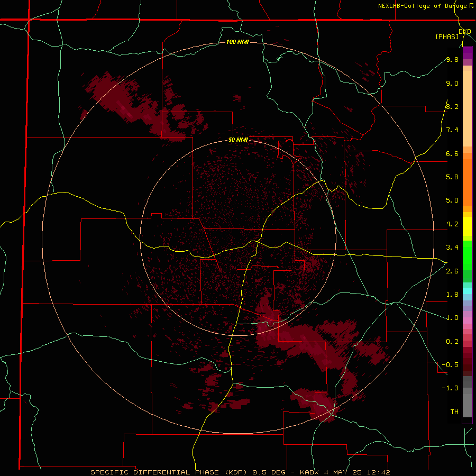Click the -0.5 legend value
Image resolution: width=476 pixels, height=476 pixels.
(450, 364)
